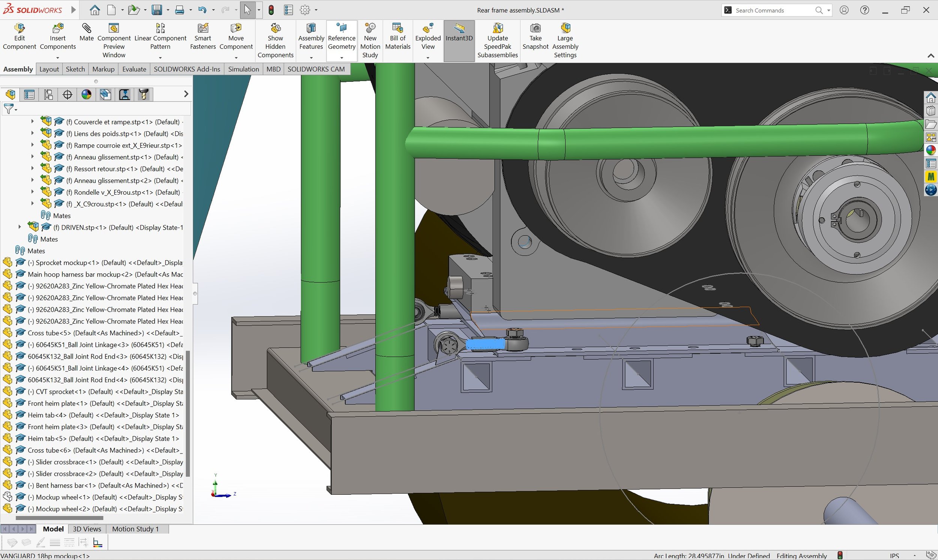Save the assembly with the Save icon
938x560 pixels.
[157, 10]
